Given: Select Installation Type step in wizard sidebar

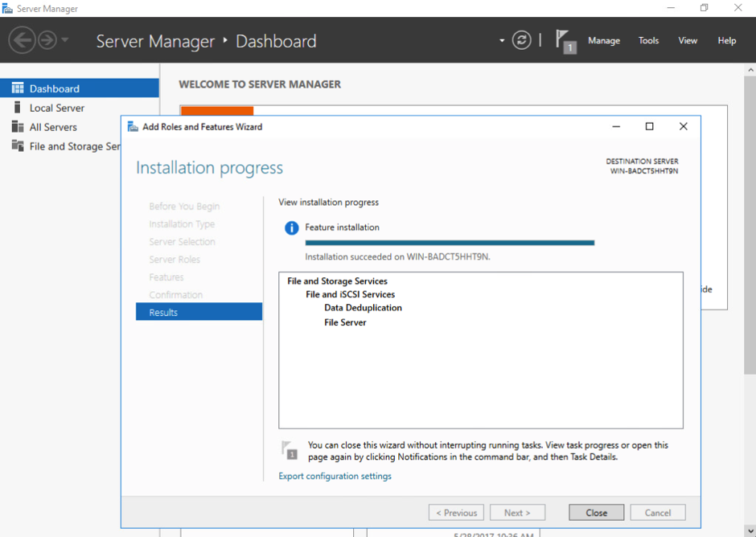Looking at the screenshot, I should 182,223.
